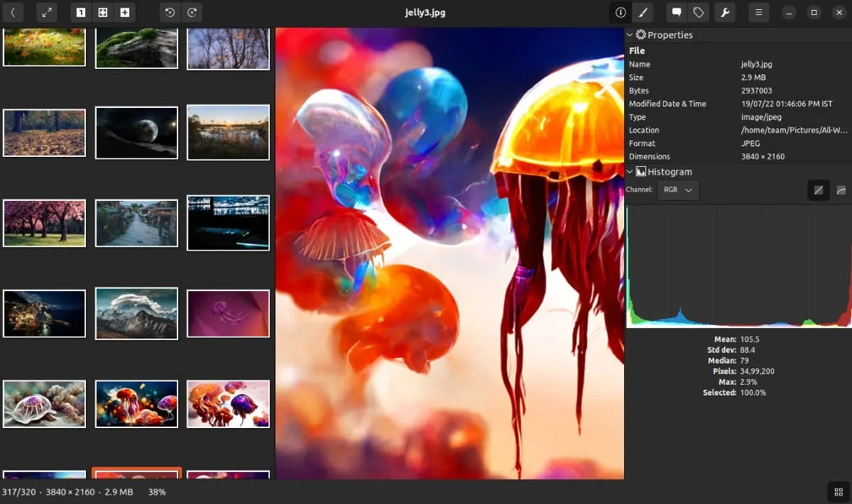The height and width of the screenshot is (504, 852).
Task: Select the night coastal town thumbnail
Action: click(44, 313)
